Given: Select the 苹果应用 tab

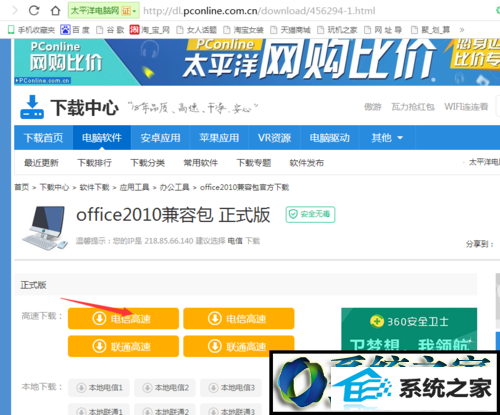Looking at the screenshot, I should tap(219, 138).
